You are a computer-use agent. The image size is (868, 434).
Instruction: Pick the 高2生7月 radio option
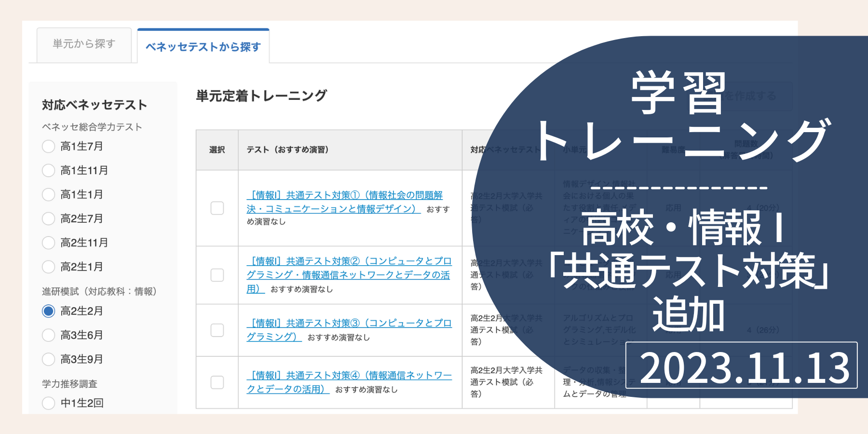[x=48, y=218]
